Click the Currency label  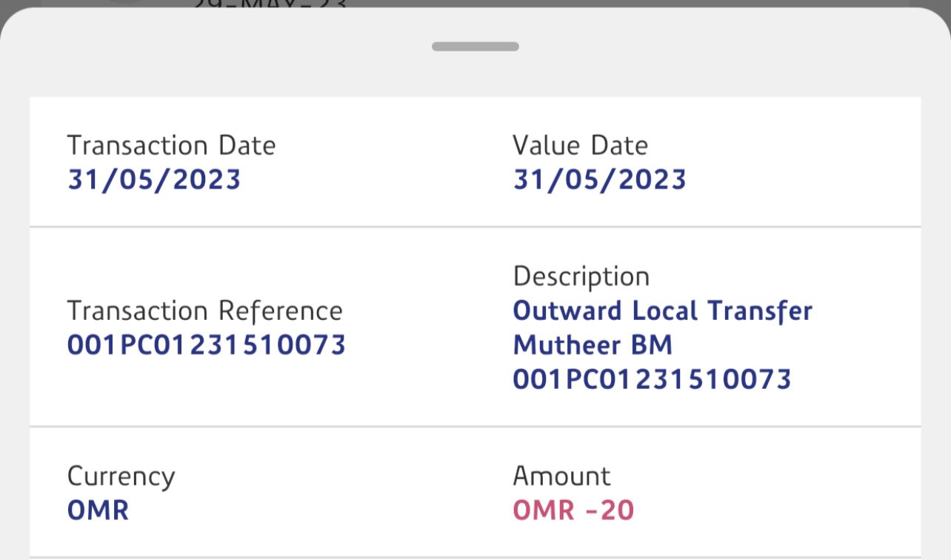click(121, 476)
